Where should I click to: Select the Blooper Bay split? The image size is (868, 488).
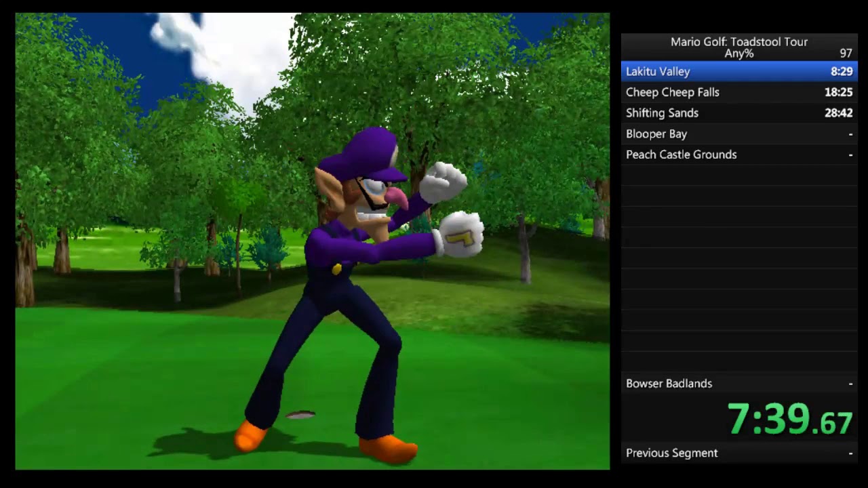point(739,134)
